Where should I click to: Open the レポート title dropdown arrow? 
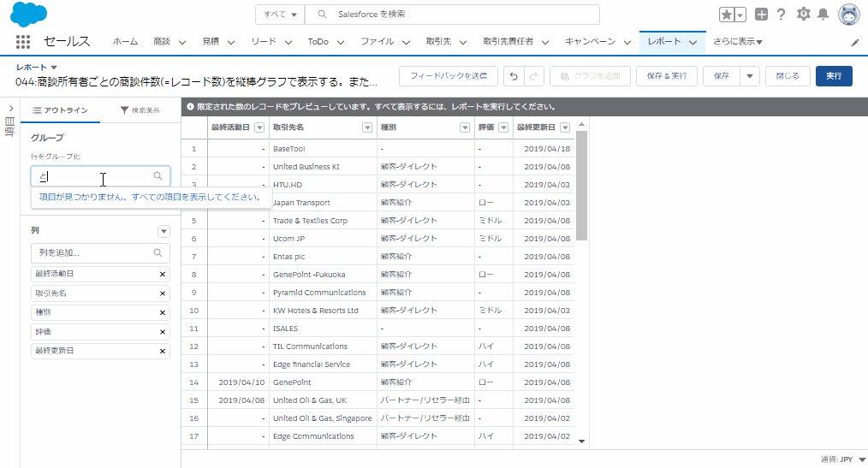[54, 68]
